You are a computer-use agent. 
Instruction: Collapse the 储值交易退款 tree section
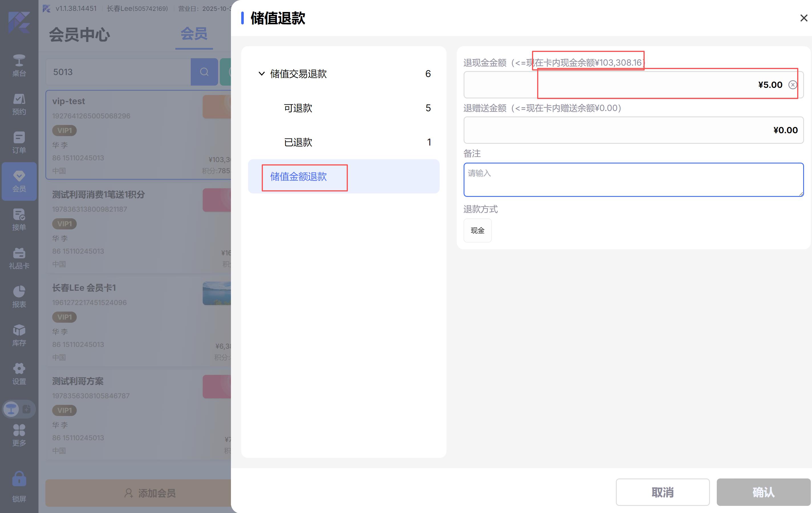tap(261, 74)
